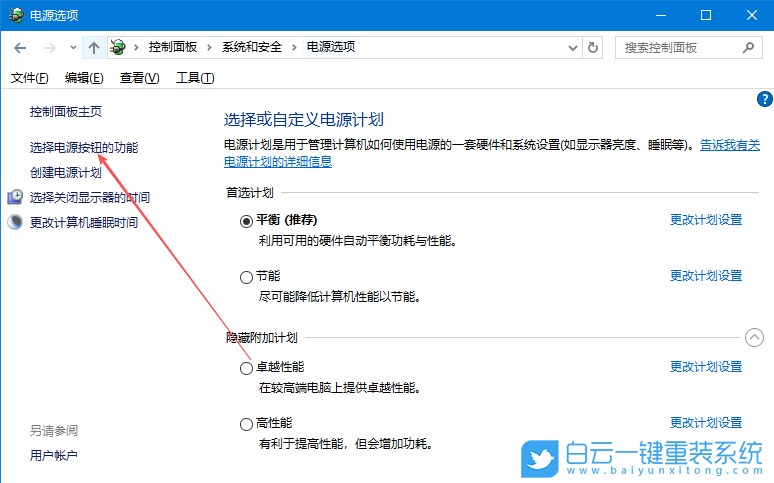Click 更改计划设置 for 卓越性能 plan
Viewport: 774px width, 483px height.
(x=706, y=366)
